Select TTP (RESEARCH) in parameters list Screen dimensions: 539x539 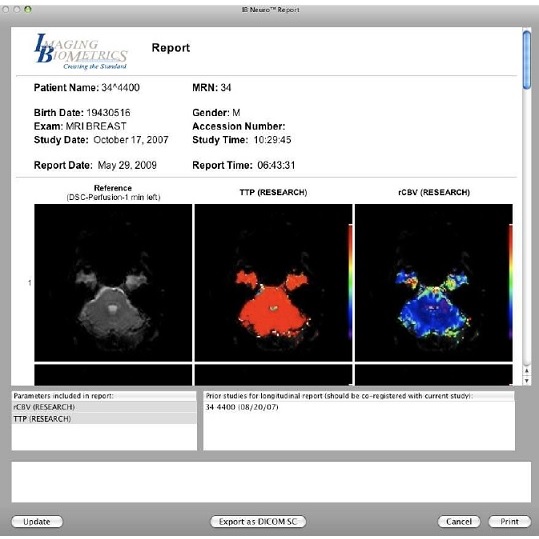104,419
